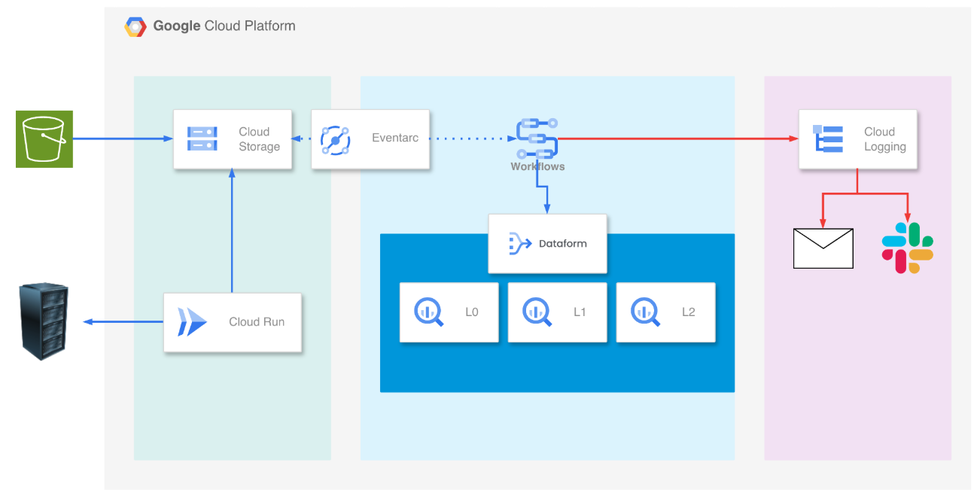The height and width of the screenshot is (499, 980).
Task: Click the Cloud Storage service icon
Action: point(202,139)
